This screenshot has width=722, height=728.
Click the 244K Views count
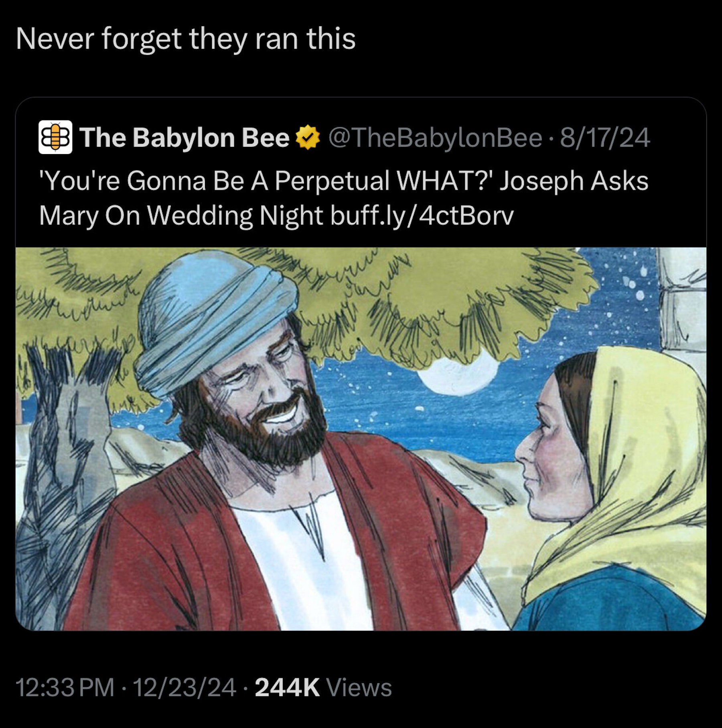(x=323, y=687)
